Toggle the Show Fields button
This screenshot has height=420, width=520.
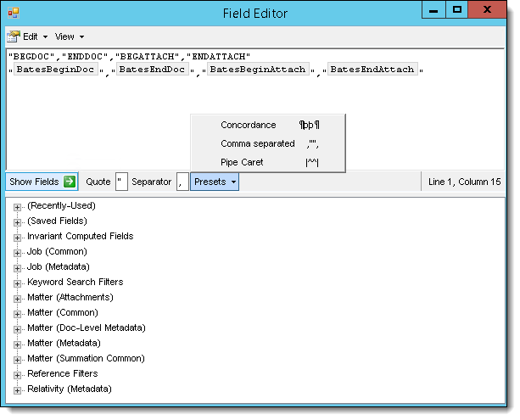[x=42, y=182]
